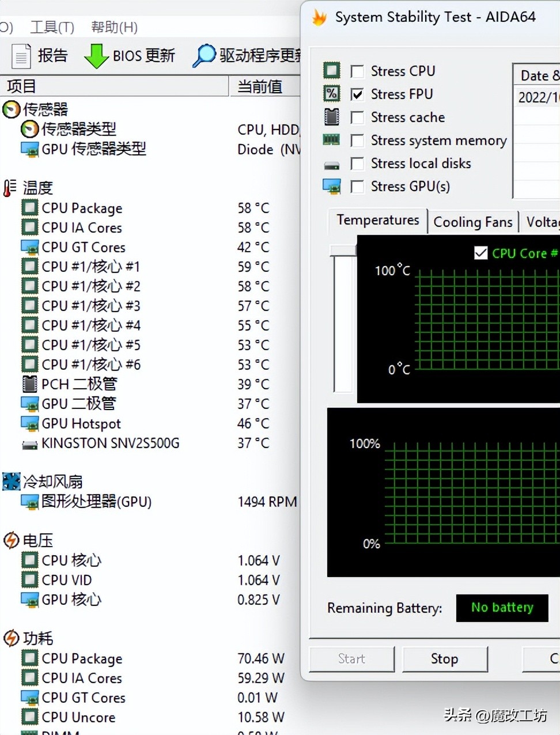Enable the Stress local disks checkbox
Screen dimensions: 560x735
click(x=357, y=164)
